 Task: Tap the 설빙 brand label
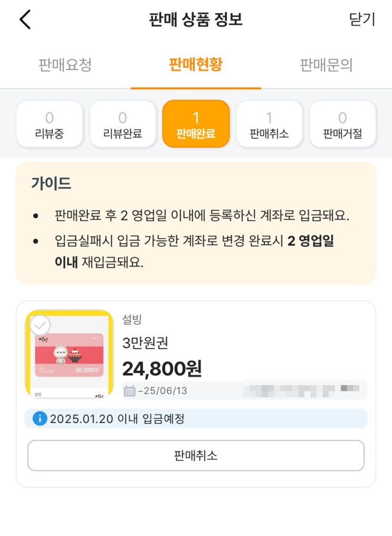coord(132,319)
